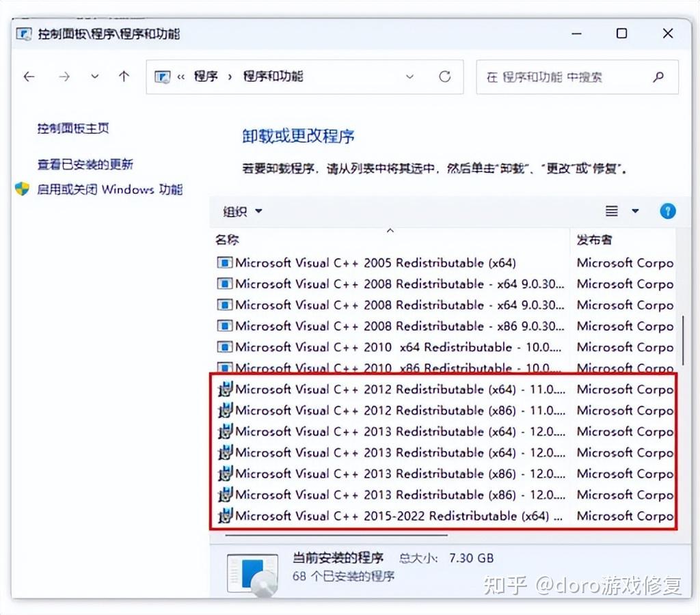
Task: Go forward with the right arrow
Action: tap(64, 77)
